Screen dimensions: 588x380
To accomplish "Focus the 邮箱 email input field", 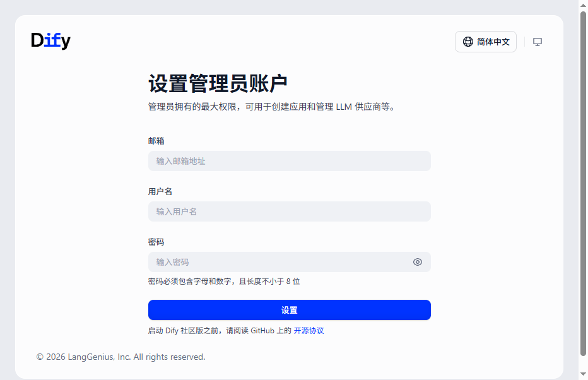I will click(289, 161).
